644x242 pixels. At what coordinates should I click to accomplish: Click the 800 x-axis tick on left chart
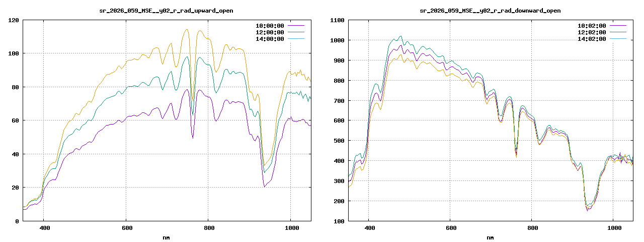pos(208,228)
